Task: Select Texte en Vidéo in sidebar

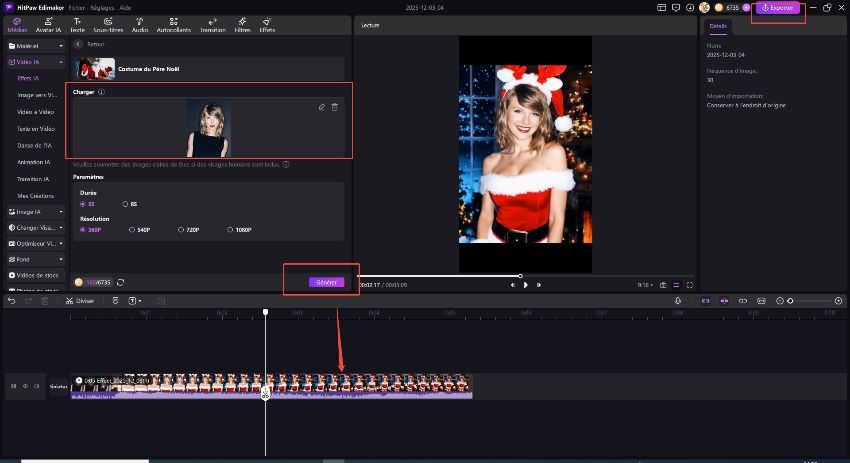Action: click(x=36, y=128)
